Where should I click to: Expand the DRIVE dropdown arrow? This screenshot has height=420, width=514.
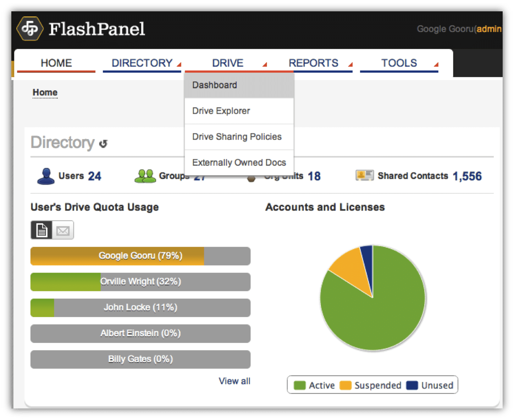point(265,65)
